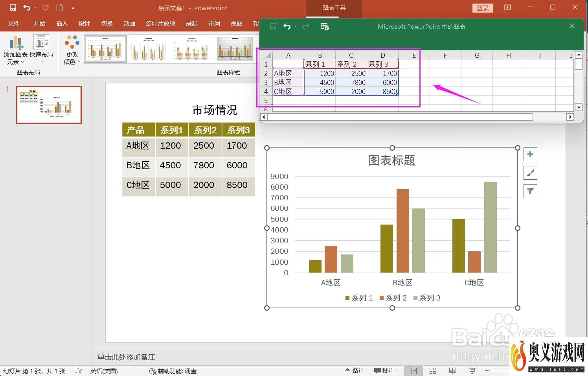This screenshot has width=588, height=376.
Task: Click cell containing 系列 1 in spreadsheet
Action: click(x=320, y=64)
